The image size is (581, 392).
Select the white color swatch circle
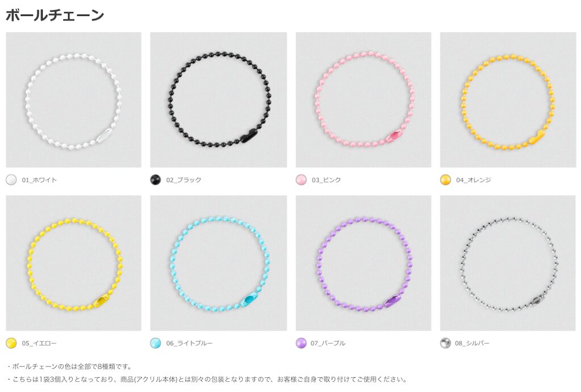pos(11,180)
